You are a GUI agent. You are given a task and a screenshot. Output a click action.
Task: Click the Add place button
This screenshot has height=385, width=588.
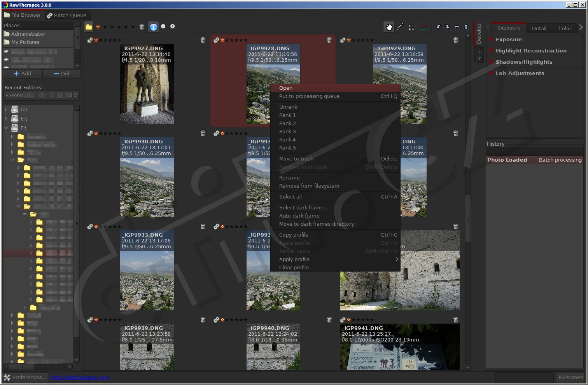pos(23,73)
